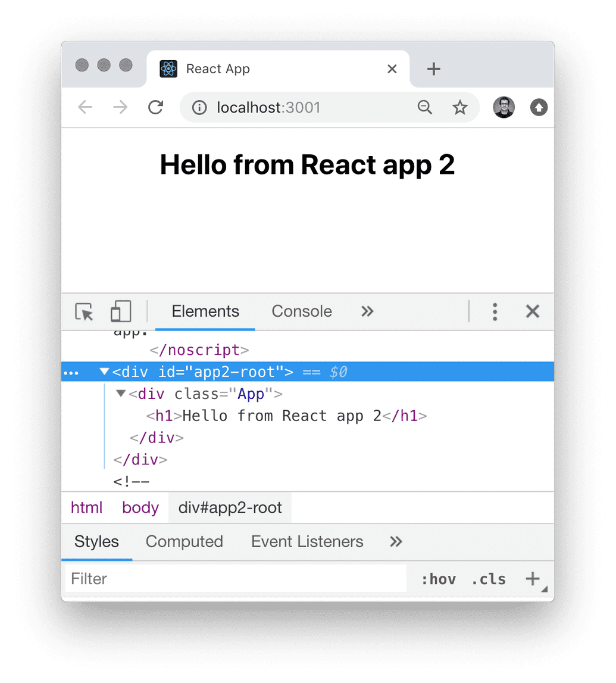Toggle the device toolbar emulation mode

[120, 311]
